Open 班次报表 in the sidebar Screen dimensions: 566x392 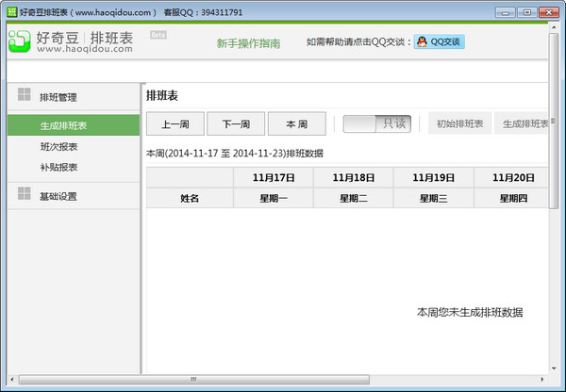(58, 147)
